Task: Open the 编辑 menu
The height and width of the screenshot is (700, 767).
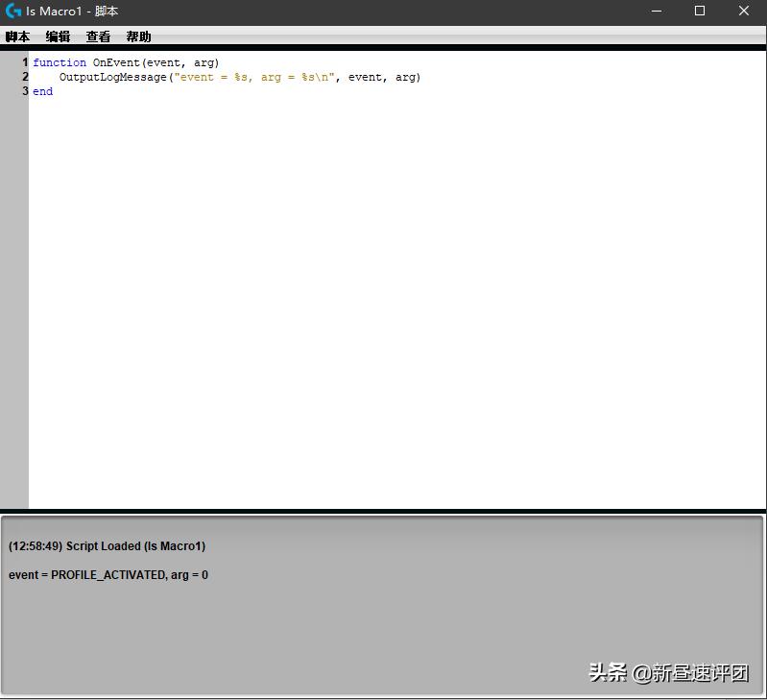Action: click(x=58, y=37)
